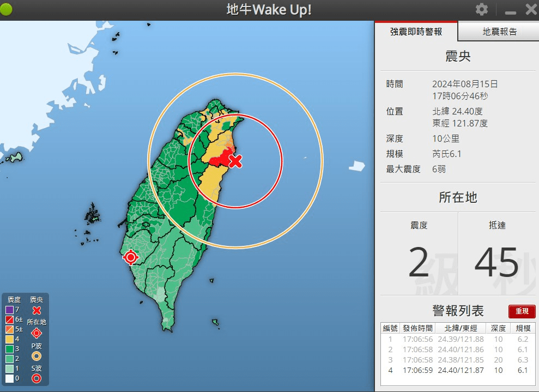The width and height of the screenshot is (539, 392).
Task: Click the red X epicenter marker on map
Action: 235,161
